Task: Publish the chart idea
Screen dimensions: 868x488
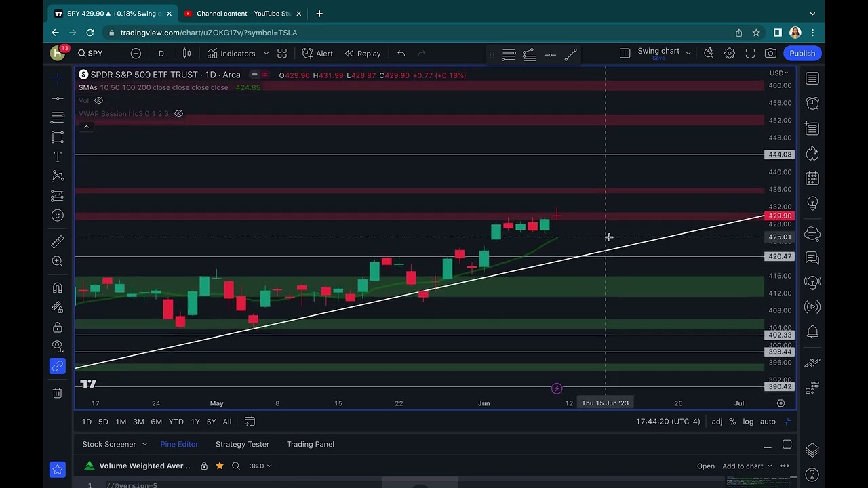Action: point(802,54)
